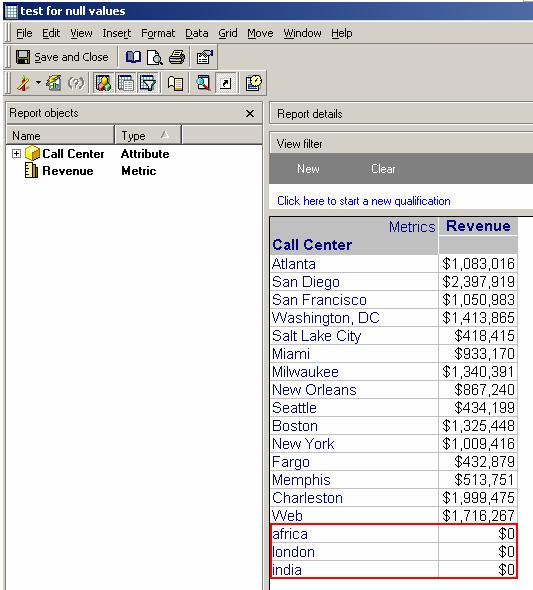Open the Data menu
Viewport: 533px width, 590px height.
(197, 33)
